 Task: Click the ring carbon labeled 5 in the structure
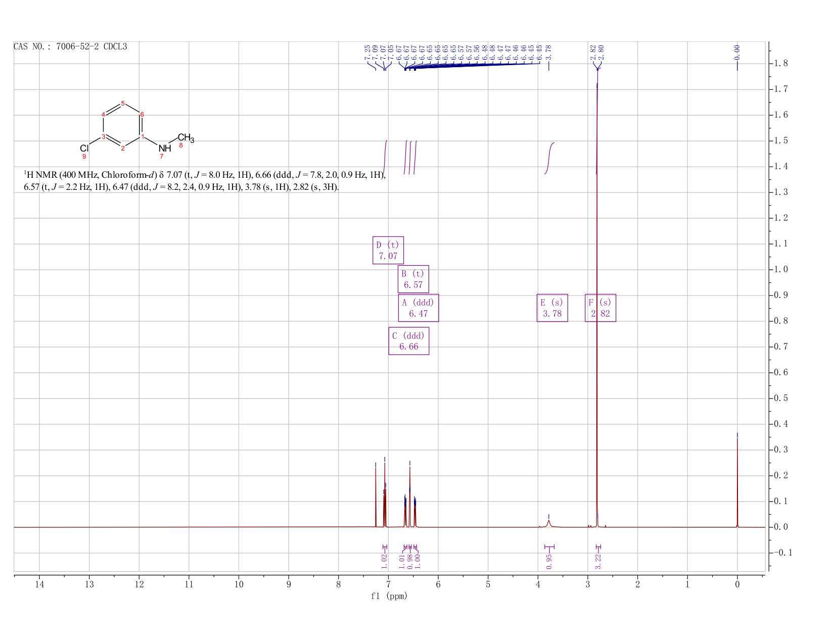(123, 103)
